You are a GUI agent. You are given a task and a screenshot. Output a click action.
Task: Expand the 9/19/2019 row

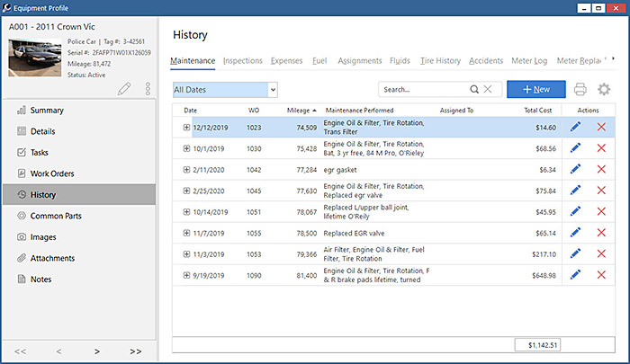186,275
